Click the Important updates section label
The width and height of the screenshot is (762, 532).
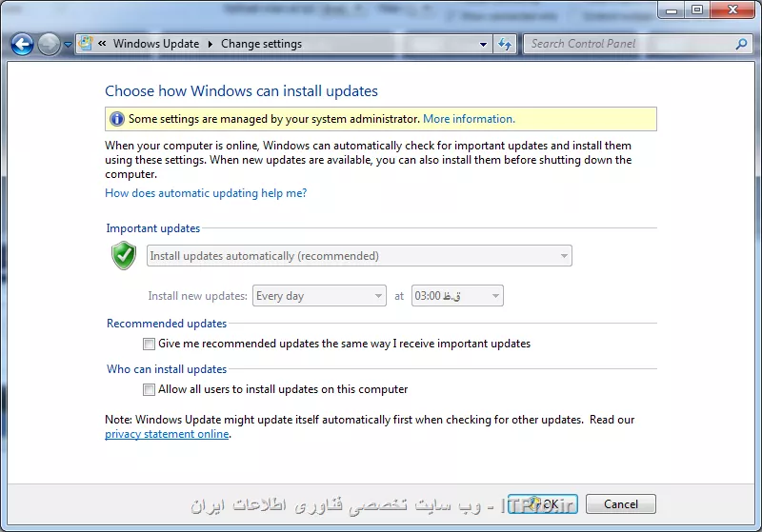(153, 228)
